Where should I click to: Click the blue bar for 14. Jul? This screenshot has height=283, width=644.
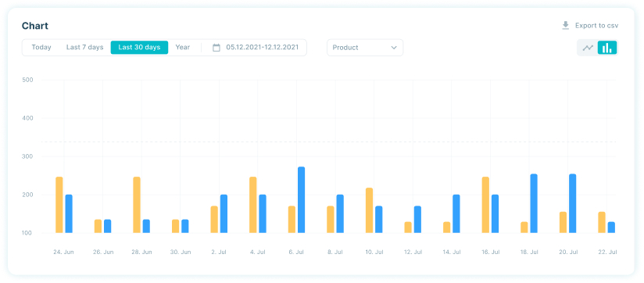[x=456, y=214]
